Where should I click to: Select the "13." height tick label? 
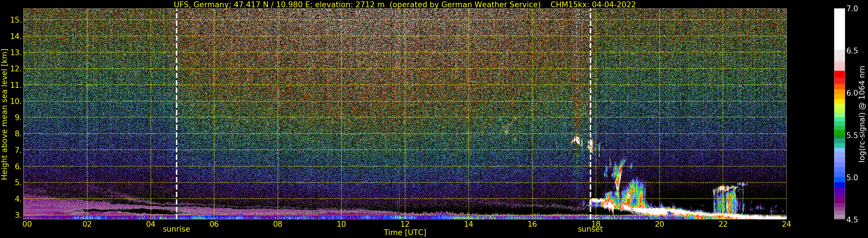[16, 53]
